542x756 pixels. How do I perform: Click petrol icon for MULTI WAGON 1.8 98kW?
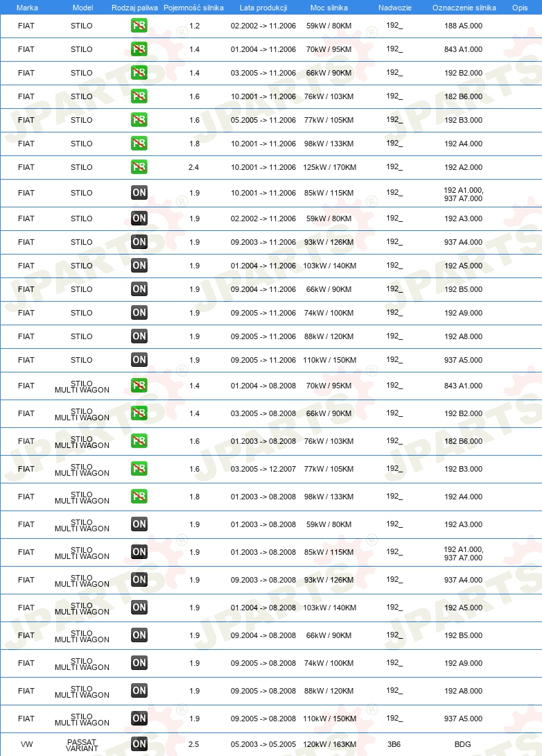click(139, 497)
